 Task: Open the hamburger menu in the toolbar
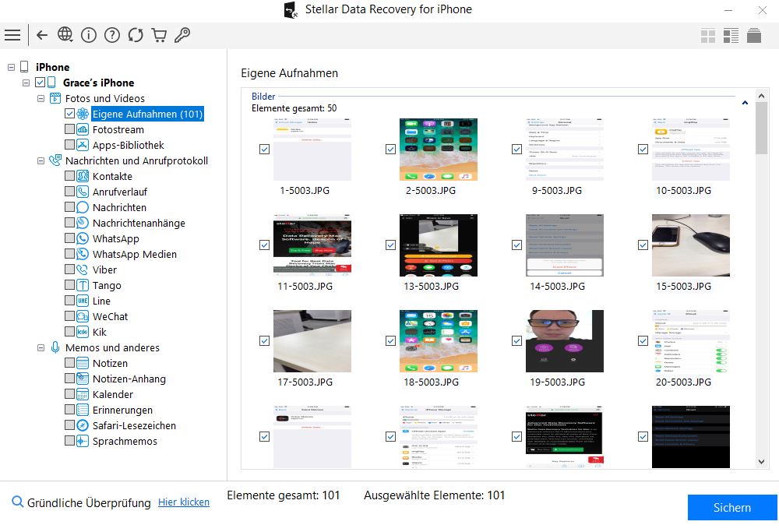coord(12,35)
